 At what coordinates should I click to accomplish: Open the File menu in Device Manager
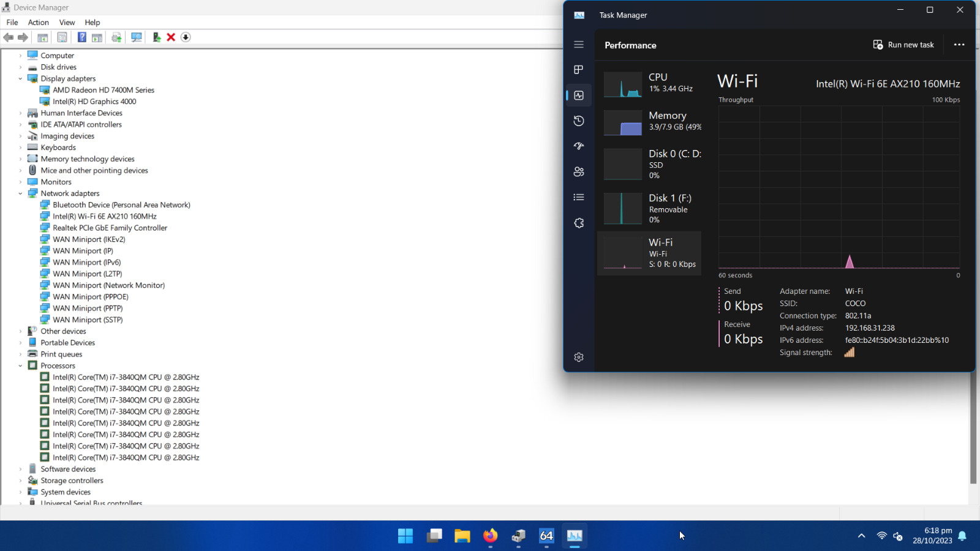click(12, 23)
